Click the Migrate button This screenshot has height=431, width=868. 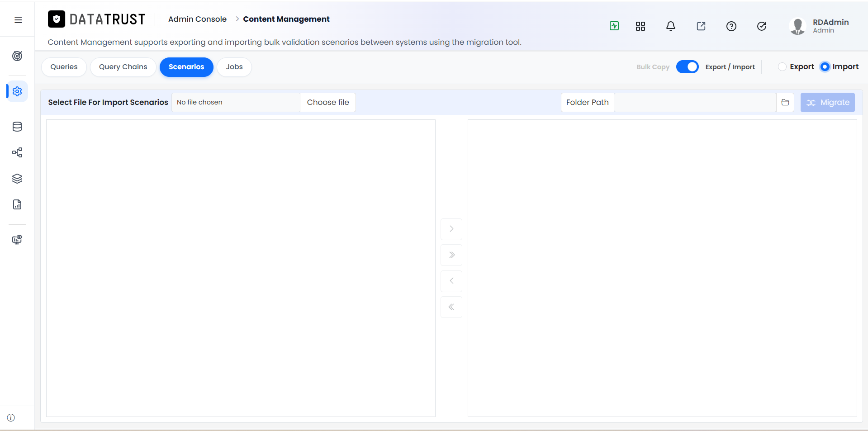[828, 103]
